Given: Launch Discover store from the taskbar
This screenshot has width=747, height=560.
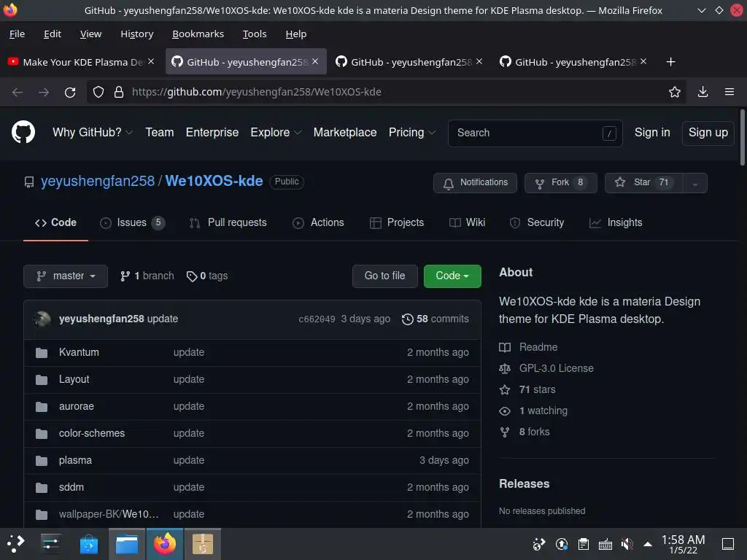Looking at the screenshot, I should click(88, 544).
